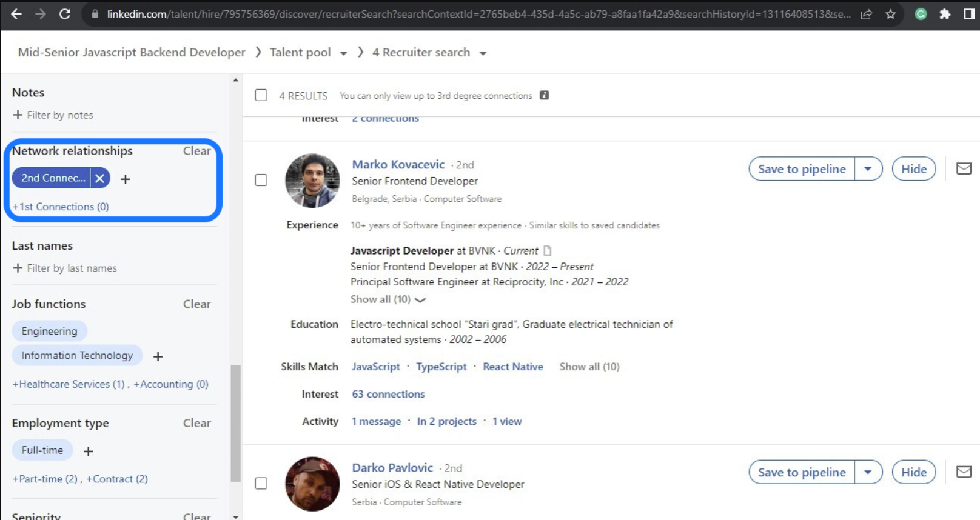The image size is (980, 520).
Task: Expand Show all (10) experience entries
Action: point(388,299)
